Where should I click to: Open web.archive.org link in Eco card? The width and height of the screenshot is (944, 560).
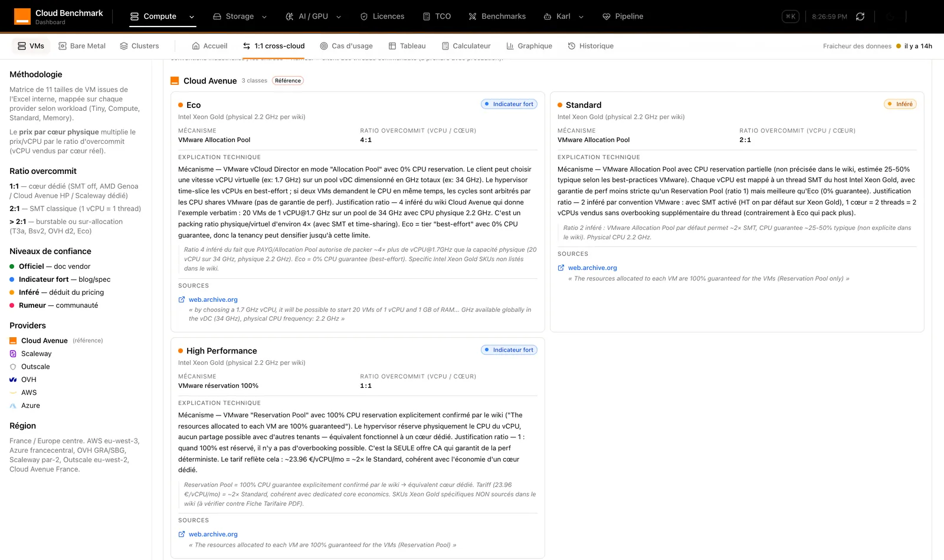[213, 299]
